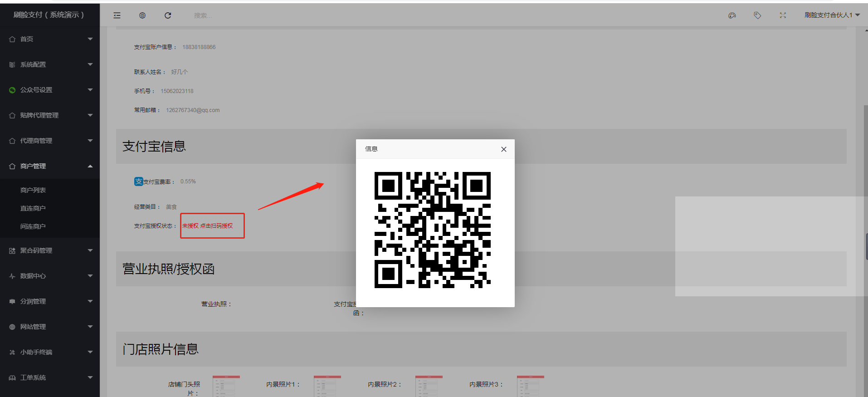Image resolution: width=868 pixels, height=397 pixels.
Task: Expand the 数据中心 menu arrow
Action: (90, 276)
